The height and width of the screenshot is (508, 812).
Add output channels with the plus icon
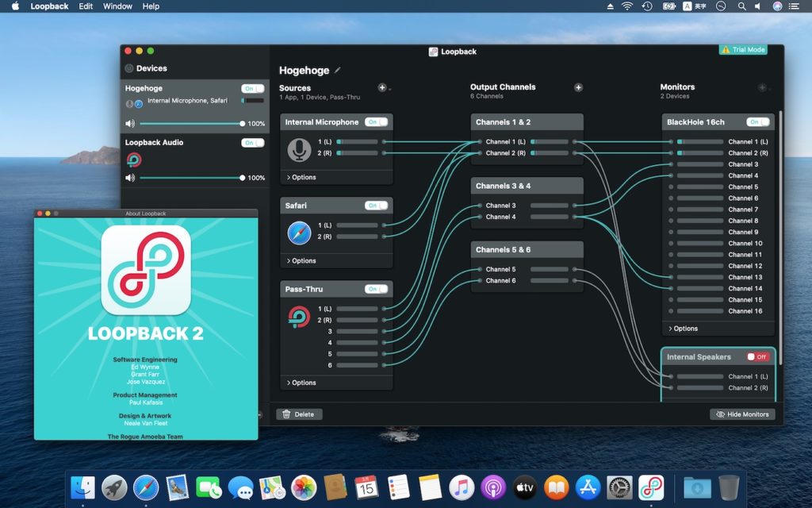coord(578,87)
